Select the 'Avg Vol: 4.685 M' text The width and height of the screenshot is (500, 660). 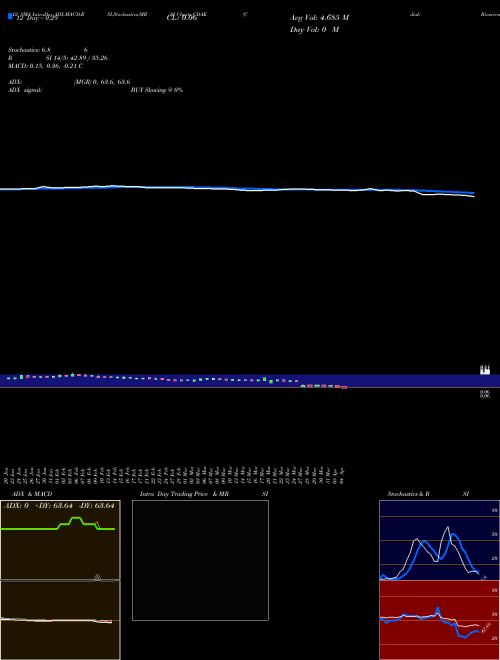click(319, 18)
